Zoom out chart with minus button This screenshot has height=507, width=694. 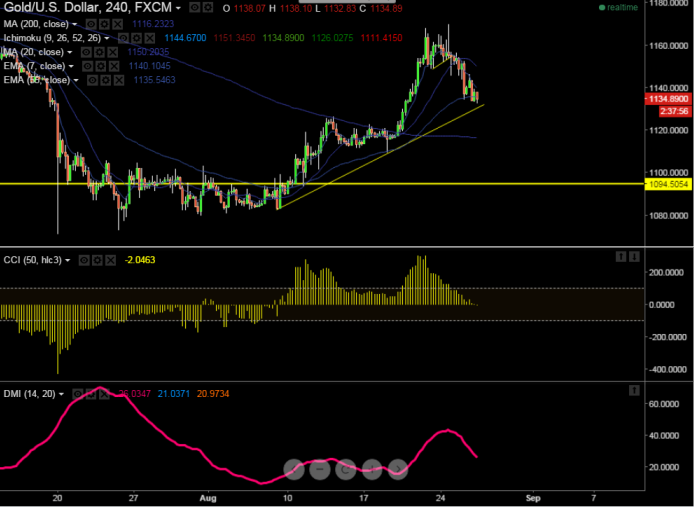pyautogui.click(x=320, y=469)
